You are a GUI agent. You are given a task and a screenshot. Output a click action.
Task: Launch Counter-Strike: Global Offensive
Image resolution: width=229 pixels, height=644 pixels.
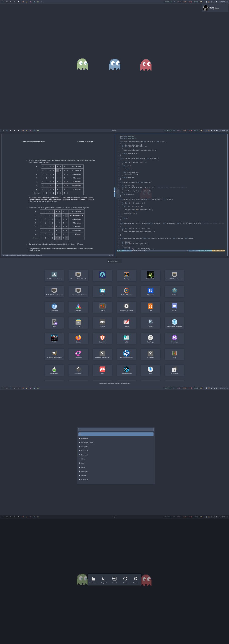tap(126, 307)
